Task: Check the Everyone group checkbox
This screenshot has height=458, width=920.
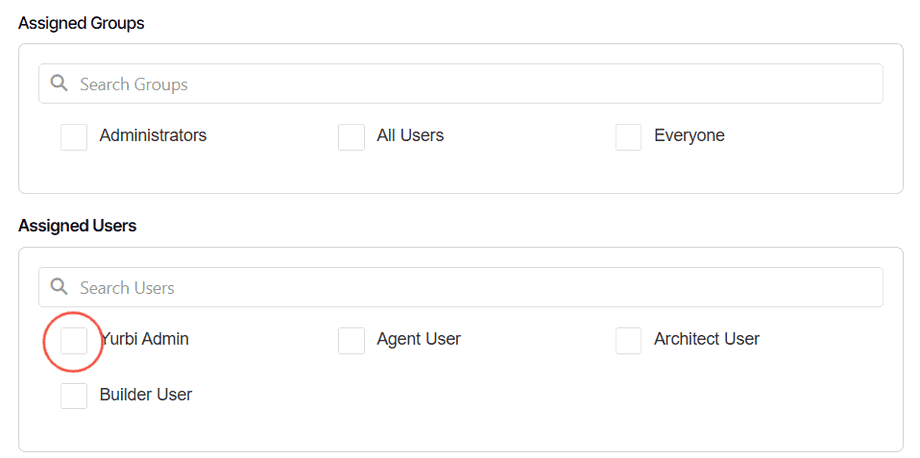Action: [x=628, y=137]
